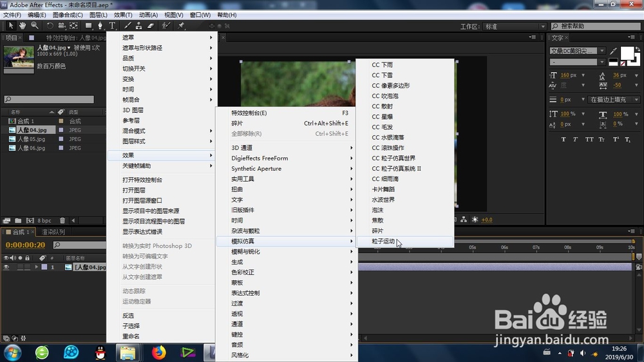Click the interpret footage icon in project panel
Image resolution: width=644 pixels, height=362 pixels.
tap(6, 221)
